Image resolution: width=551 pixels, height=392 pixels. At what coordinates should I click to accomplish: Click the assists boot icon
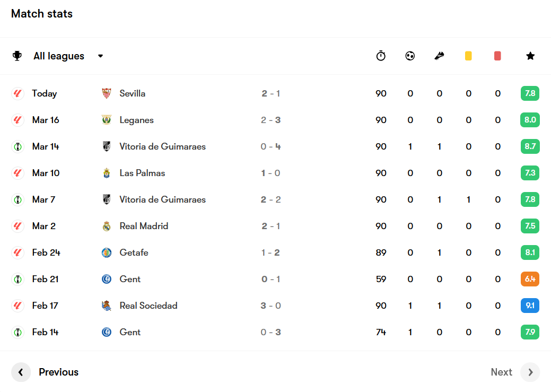coord(439,56)
